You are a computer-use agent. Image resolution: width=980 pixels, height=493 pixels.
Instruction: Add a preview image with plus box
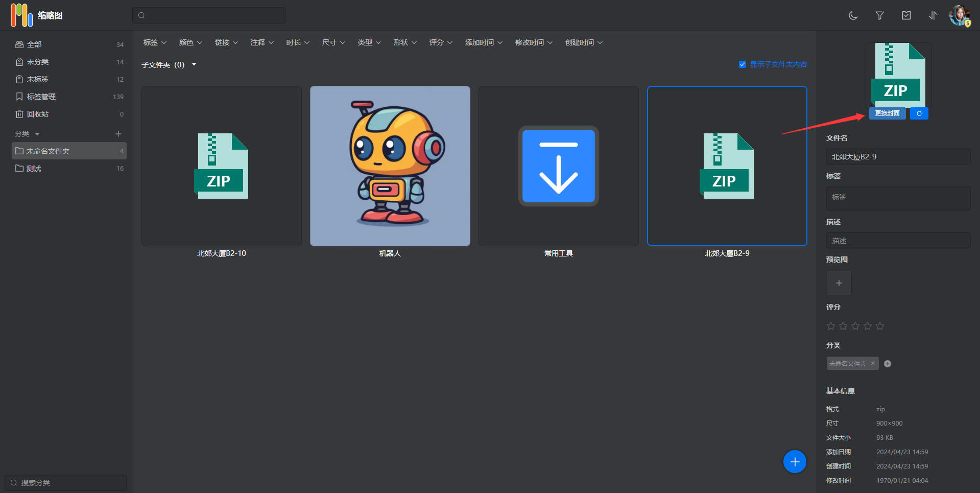(x=839, y=283)
